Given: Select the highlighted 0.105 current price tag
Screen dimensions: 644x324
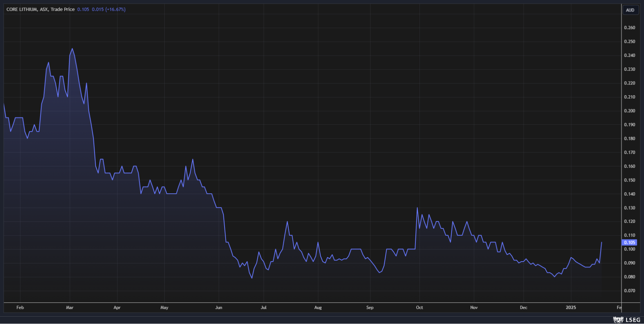Looking at the screenshot, I should 630,242.
